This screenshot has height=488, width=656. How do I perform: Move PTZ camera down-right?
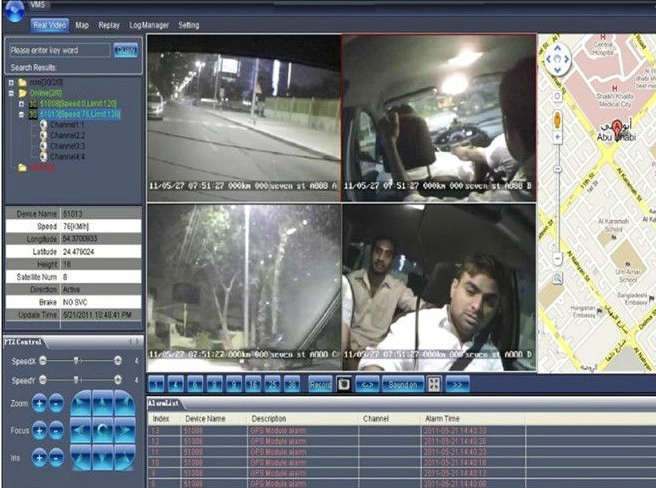[124, 458]
